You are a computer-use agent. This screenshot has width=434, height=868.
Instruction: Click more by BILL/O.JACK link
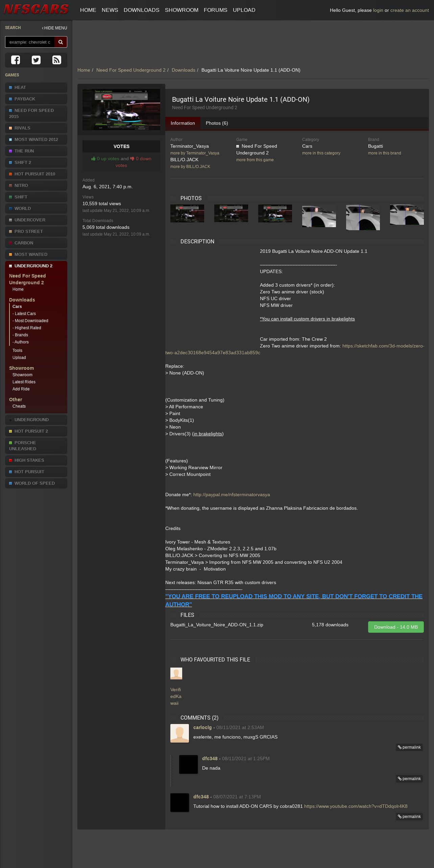190,167
